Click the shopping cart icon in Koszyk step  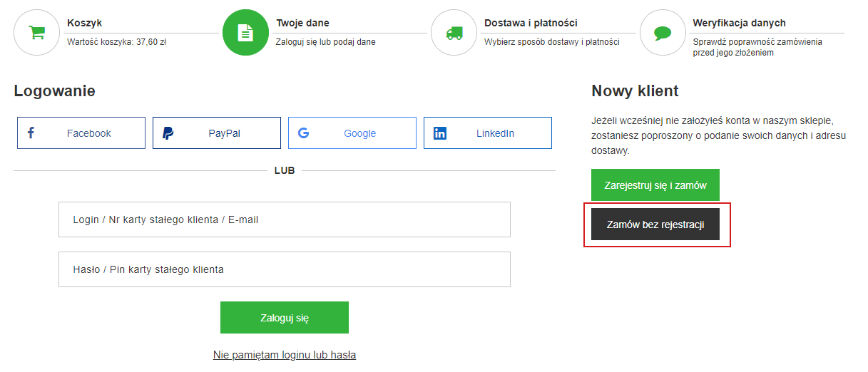(x=36, y=33)
